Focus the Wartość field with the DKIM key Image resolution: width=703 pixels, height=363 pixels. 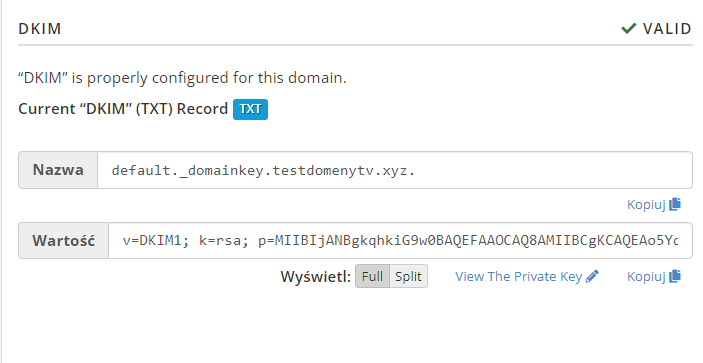tap(400, 241)
